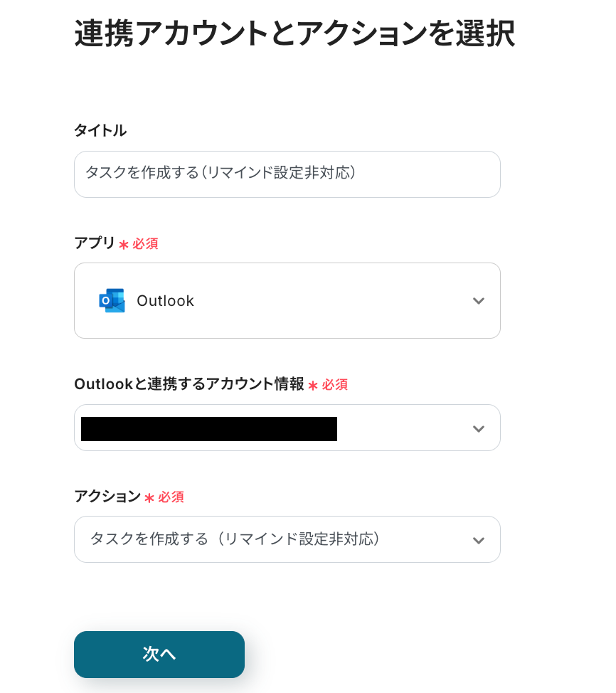Open the account info dropdown chevron
Image resolution: width=616 pixels, height=693 pixels.
[x=478, y=428]
